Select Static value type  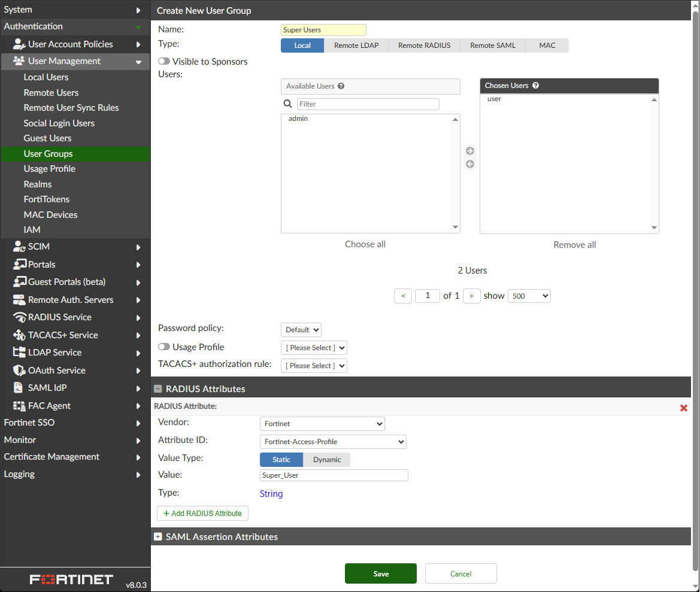pyautogui.click(x=281, y=460)
